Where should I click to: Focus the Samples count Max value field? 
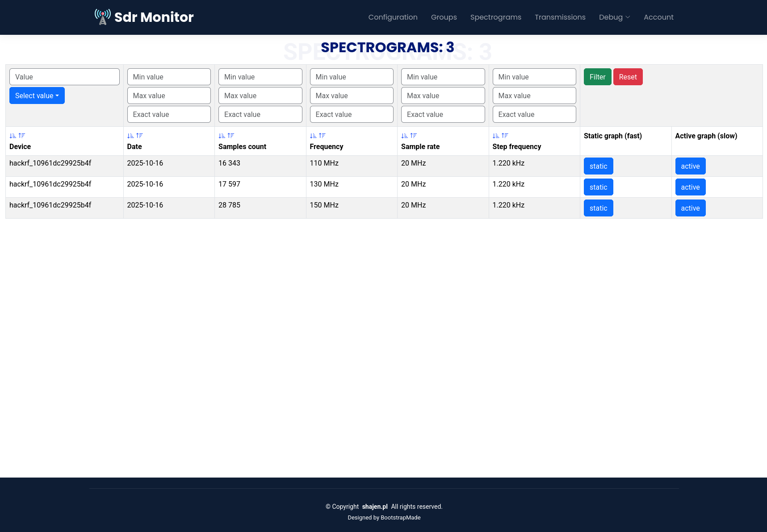click(260, 96)
